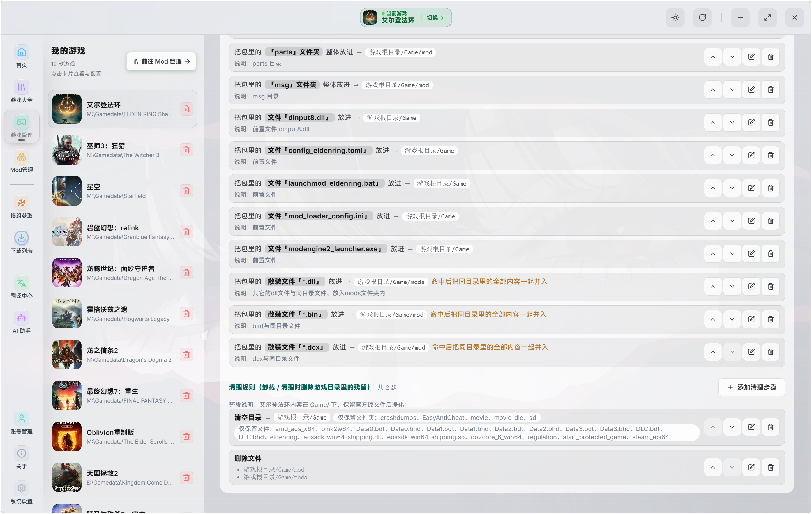The image size is (812, 514).
Task: Select 游戏管理 sidebar tab
Action: point(22,126)
